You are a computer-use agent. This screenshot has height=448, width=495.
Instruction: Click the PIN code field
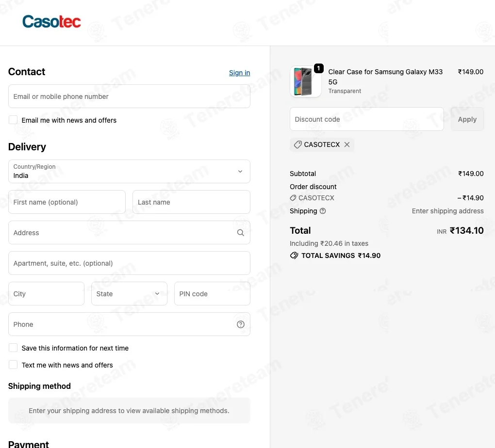(212, 294)
